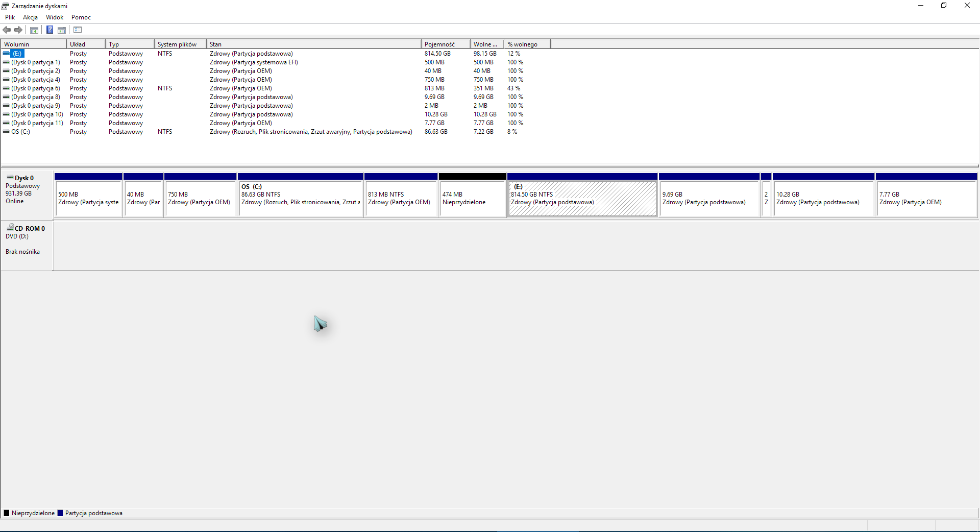Sort by the Typ column header
980x532 pixels.
point(130,44)
